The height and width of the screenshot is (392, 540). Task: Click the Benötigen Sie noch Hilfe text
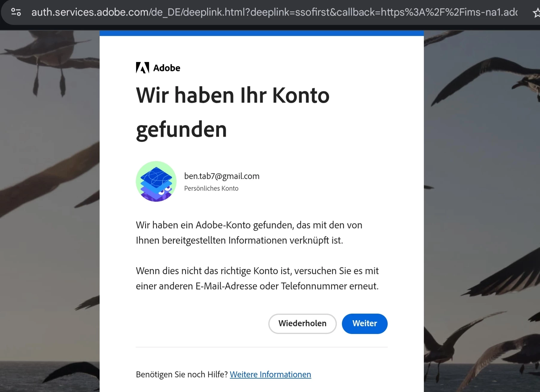pyautogui.click(x=182, y=374)
